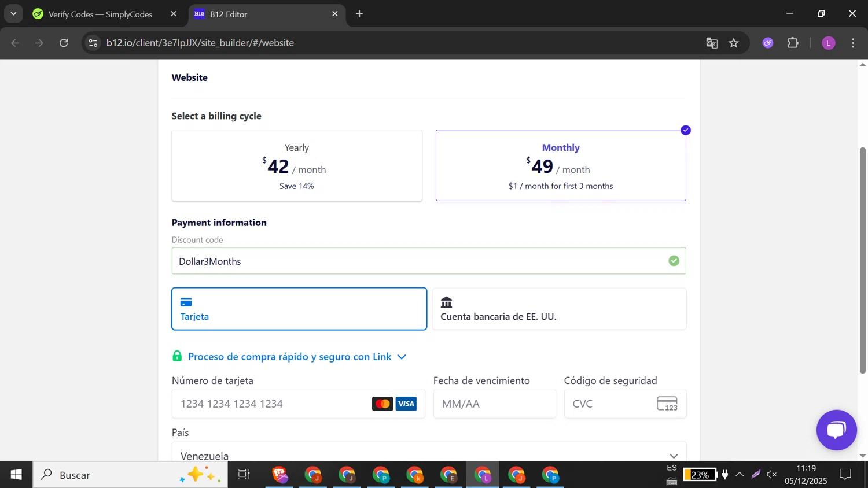Image resolution: width=868 pixels, height=488 pixels.
Task: Open a new browser tab
Action: pyautogui.click(x=359, y=14)
